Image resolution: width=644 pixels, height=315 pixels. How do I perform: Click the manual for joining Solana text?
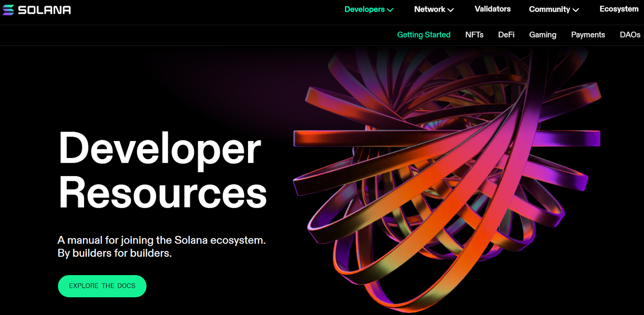pos(161,247)
